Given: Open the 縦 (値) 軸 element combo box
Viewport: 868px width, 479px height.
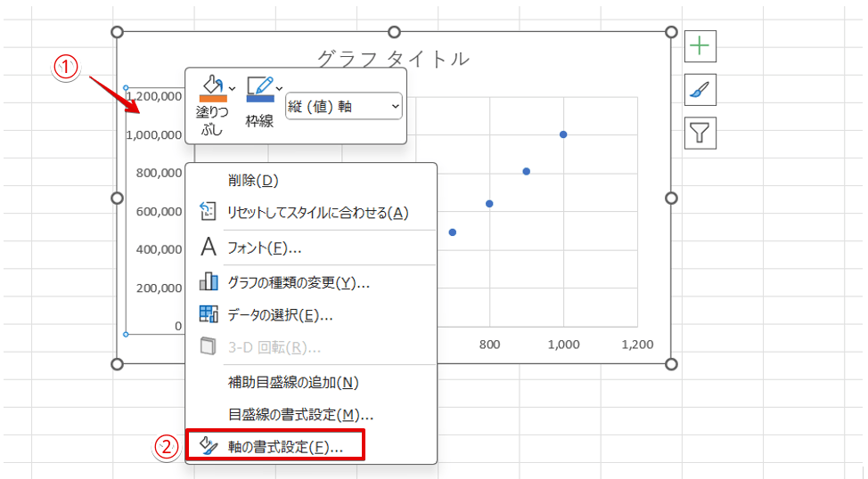Looking at the screenshot, I should point(344,106).
